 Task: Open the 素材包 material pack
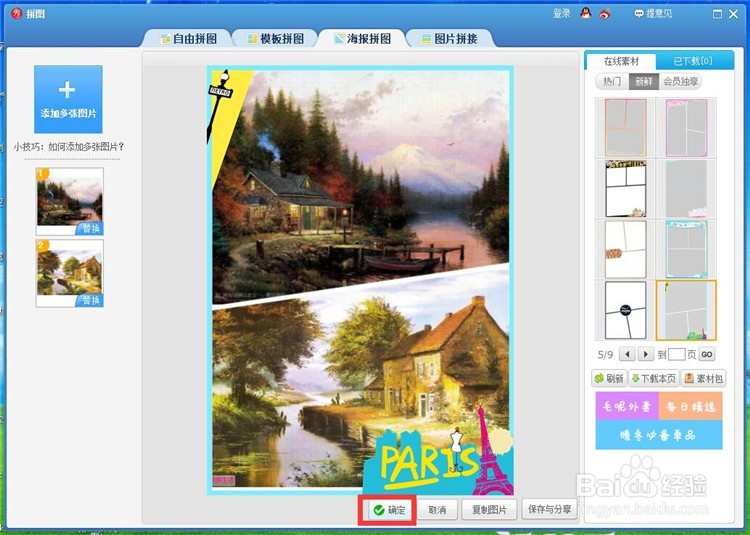click(703, 379)
